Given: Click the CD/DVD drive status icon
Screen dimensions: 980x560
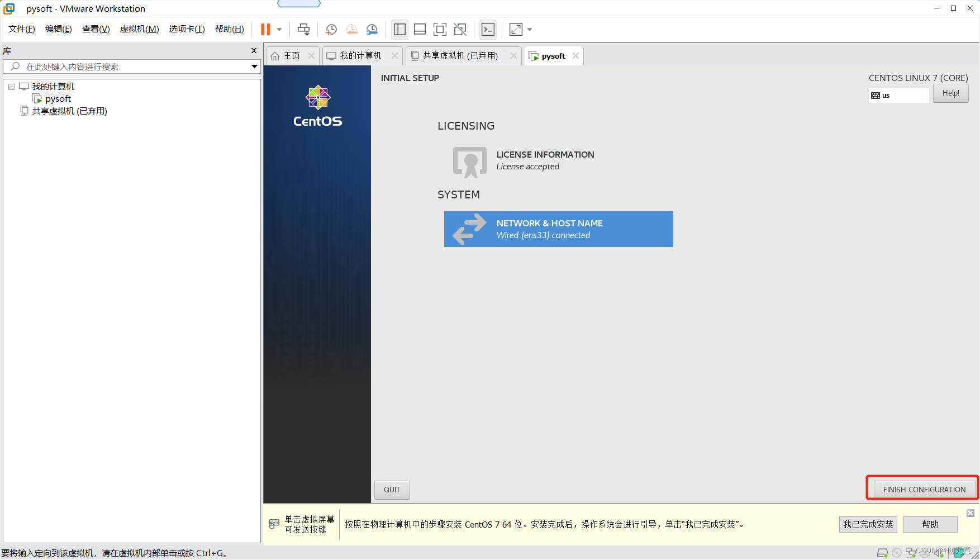Looking at the screenshot, I should point(896,553).
